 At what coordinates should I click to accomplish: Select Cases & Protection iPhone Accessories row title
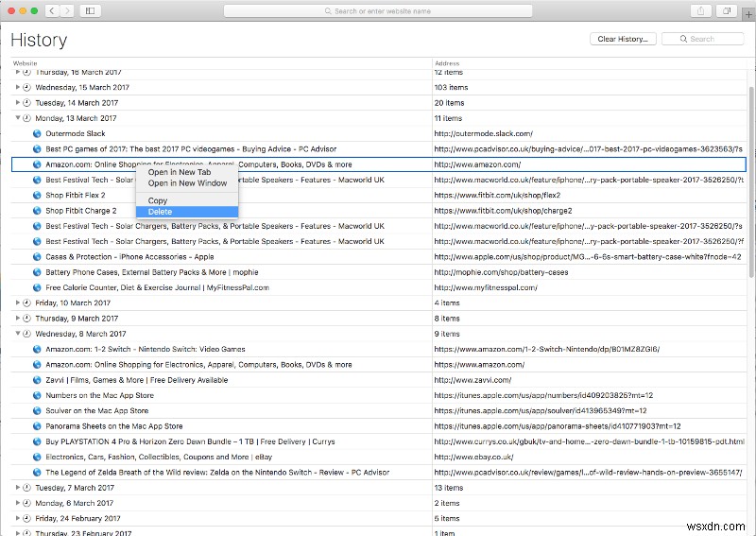tap(129, 257)
